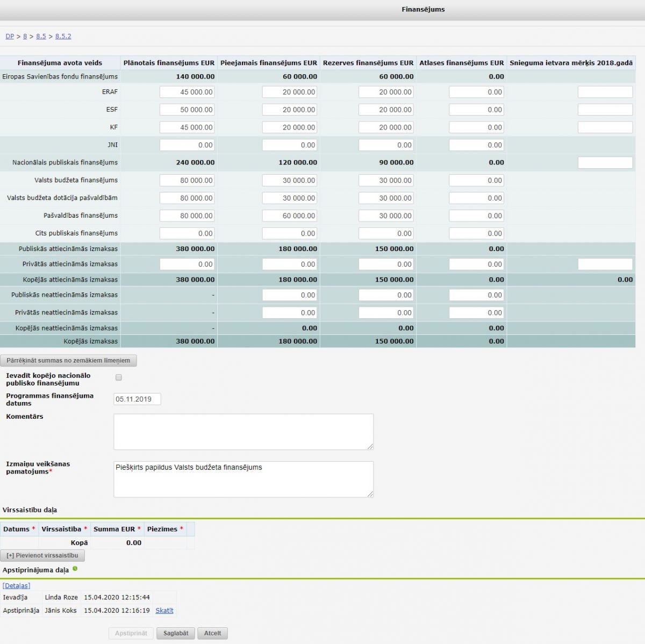Click the green icon beside Apstiprinājuma daļa
Image resolution: width=645 pixels, height=644 pixels.
click(x=75, y=569)
